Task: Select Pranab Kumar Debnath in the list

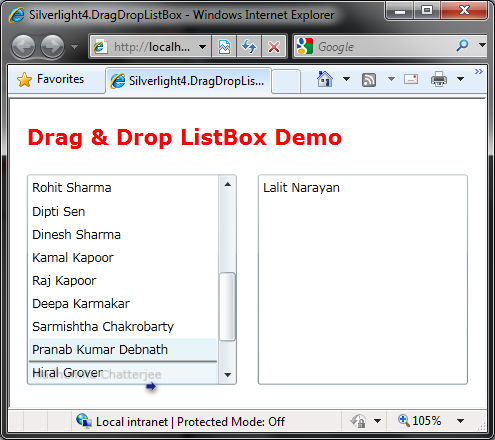Action: coord(123,349)
